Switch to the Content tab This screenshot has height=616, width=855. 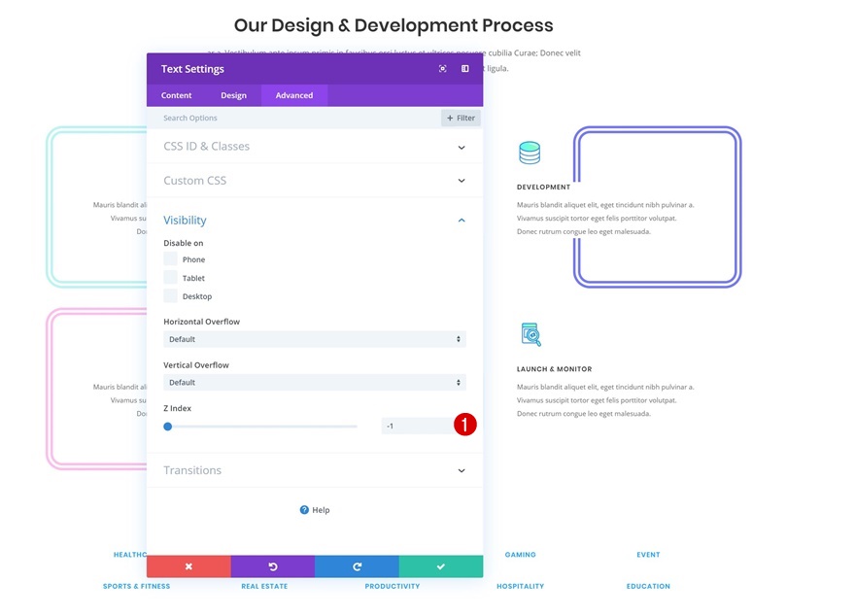(177, 95)
